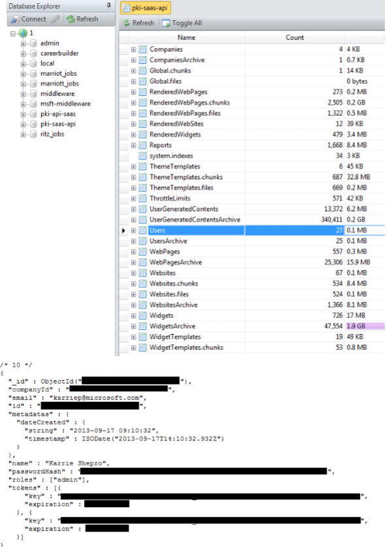Click the RenderedWebPages table icon
Viewport: 392px width, 547px height.
[142, 92]
